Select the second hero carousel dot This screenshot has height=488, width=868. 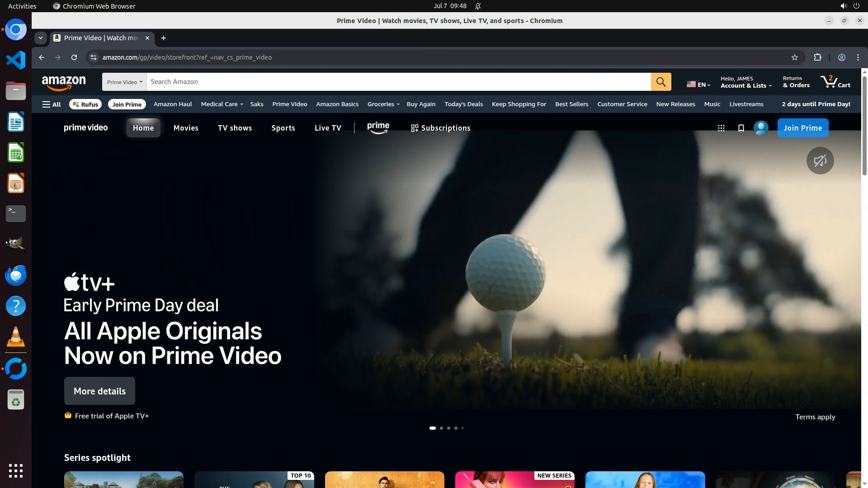pyautogui.click(x=441, y=428)
